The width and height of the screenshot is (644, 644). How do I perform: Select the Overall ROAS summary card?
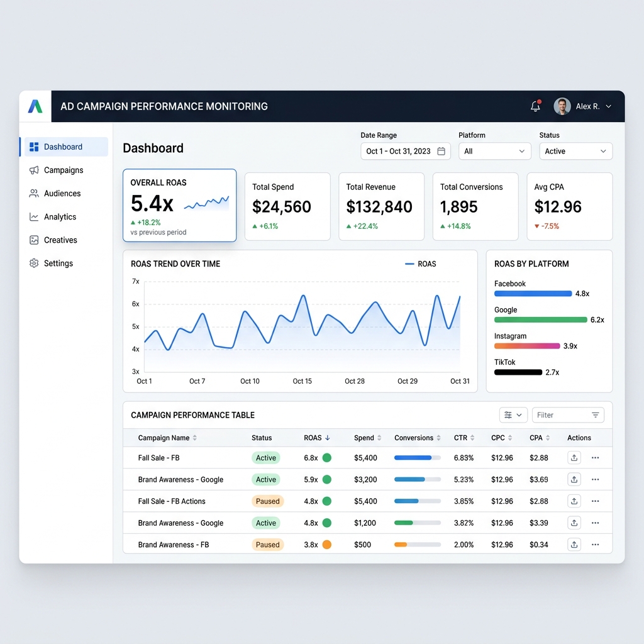click(179, 205)
